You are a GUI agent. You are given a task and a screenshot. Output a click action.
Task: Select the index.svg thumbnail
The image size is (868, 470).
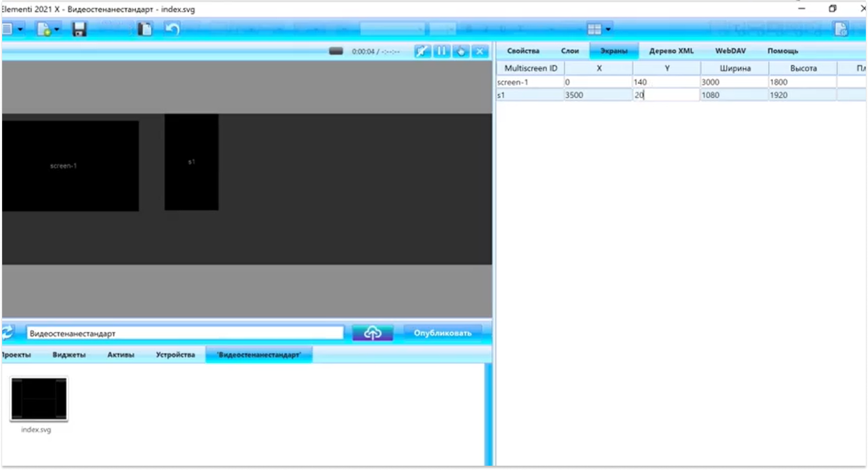39,399
